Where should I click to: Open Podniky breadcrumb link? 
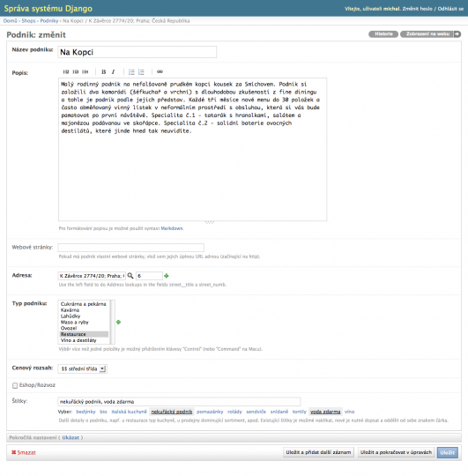point(49,20)
